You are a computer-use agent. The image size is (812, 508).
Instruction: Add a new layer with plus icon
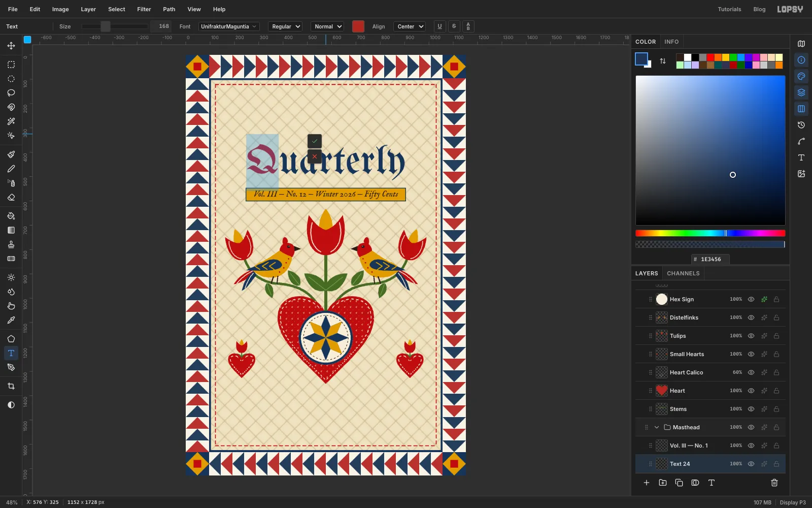click(x=647, y=483)
